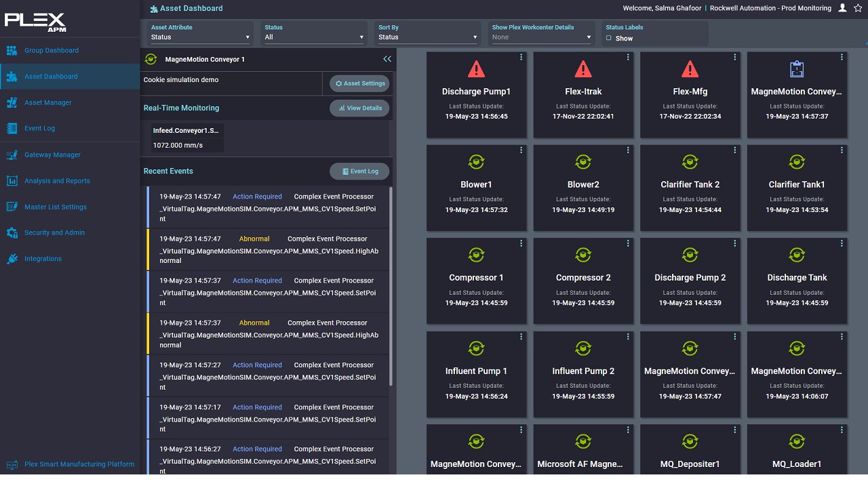
Task: Click the Security and Admin icon
Action: tap(12, 232)
